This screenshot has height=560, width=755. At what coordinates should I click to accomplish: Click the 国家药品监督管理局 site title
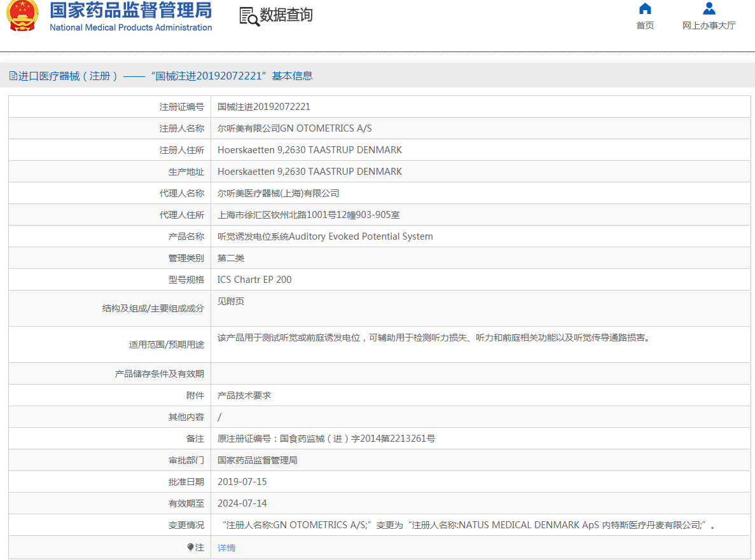[x=130, y=10]
